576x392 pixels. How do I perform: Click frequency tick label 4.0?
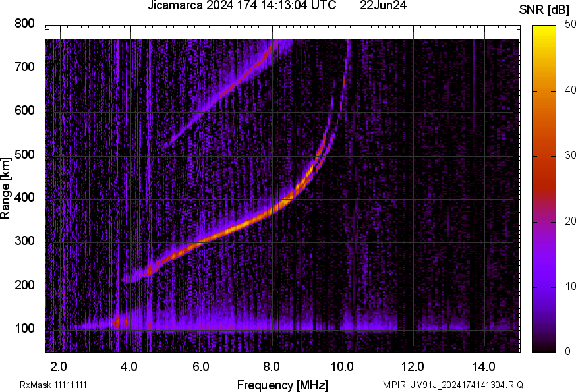click(x=129, y=366)
